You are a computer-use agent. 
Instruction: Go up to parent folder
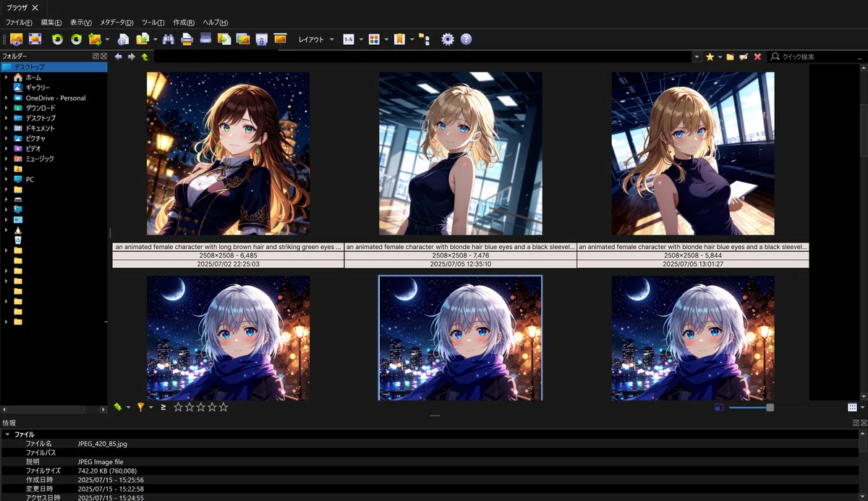click(145, 56)
